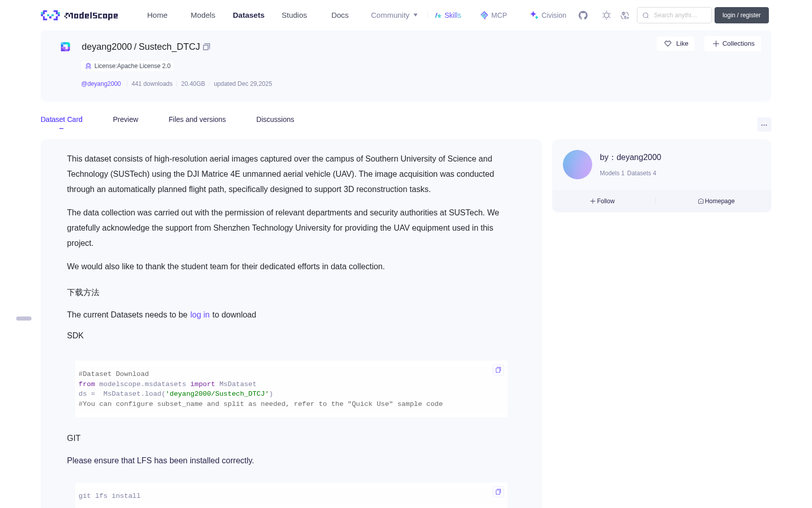Click the GIT label text
The image size is (812, 508).
74,438
